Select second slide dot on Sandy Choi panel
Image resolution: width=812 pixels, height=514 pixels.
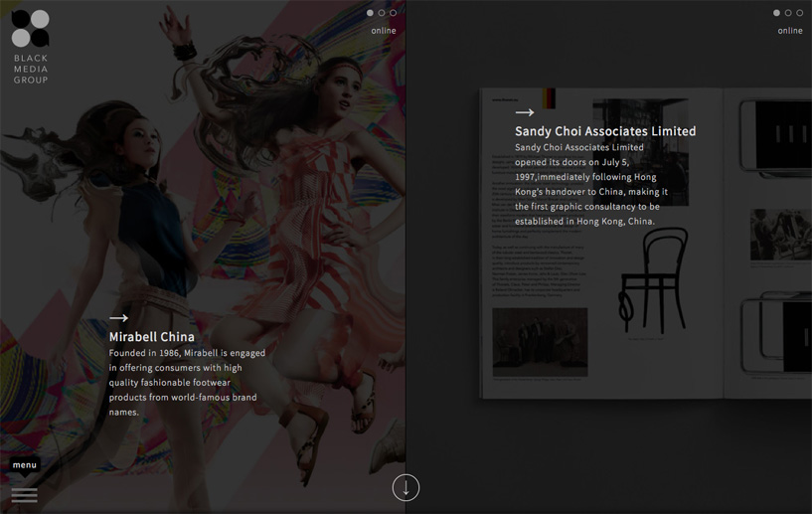tap(788, 13)
